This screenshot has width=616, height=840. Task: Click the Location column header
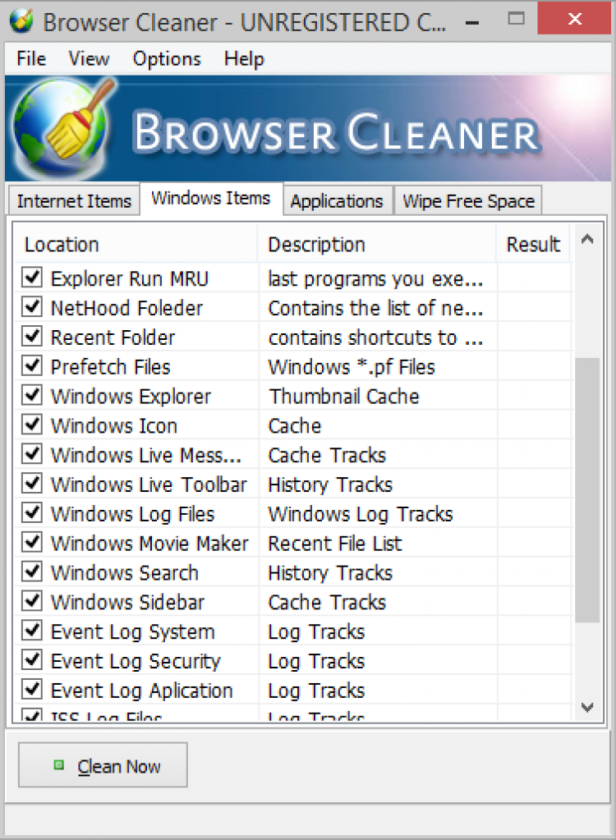tap(136, 245)
